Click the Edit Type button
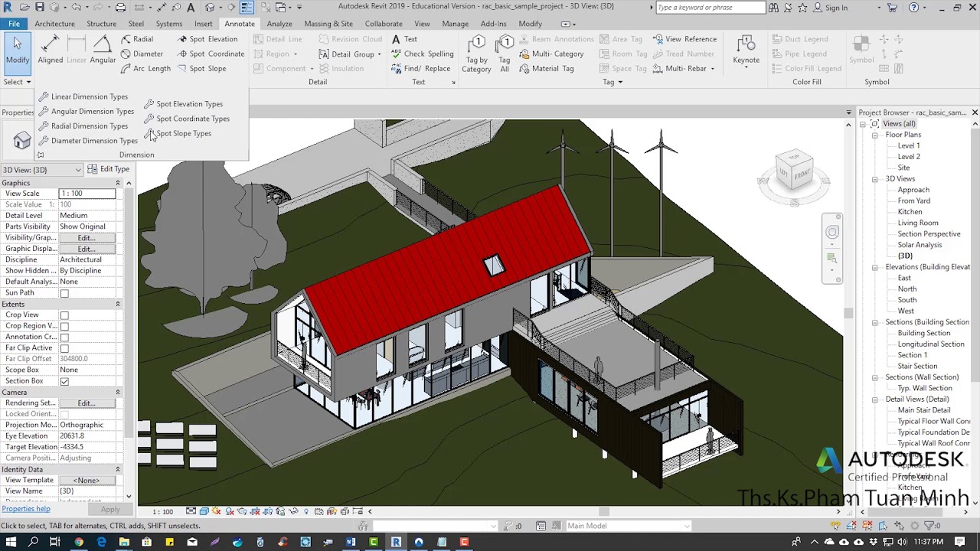Viewport: 980px width, 551px height. [x=108, y=169]
